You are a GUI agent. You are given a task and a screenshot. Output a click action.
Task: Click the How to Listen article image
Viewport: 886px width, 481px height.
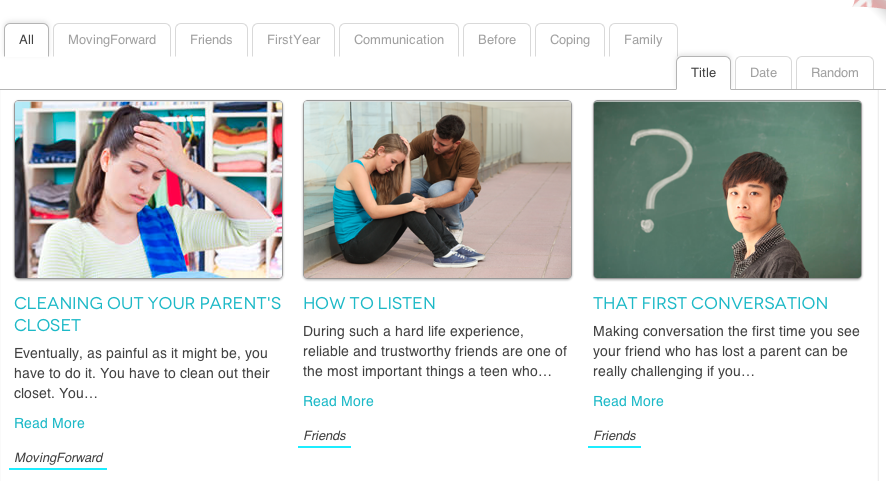pyautogui.click(x=437, y=189)
